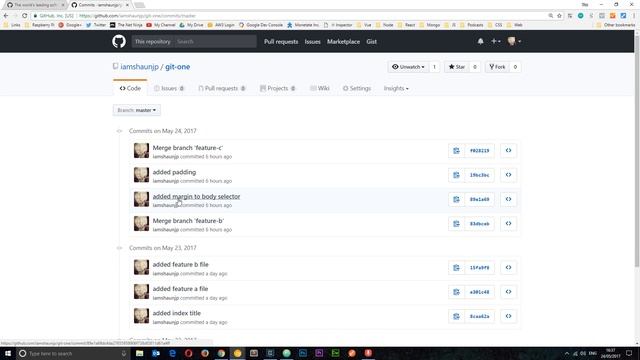
Task: Open iamshaunjp owner profile link
Action: [x=139, y=67]
